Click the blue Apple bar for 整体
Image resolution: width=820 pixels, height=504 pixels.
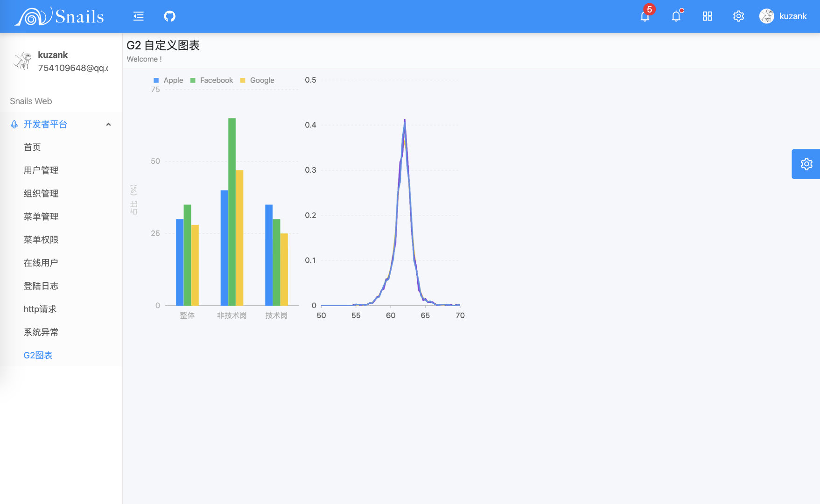180,262
